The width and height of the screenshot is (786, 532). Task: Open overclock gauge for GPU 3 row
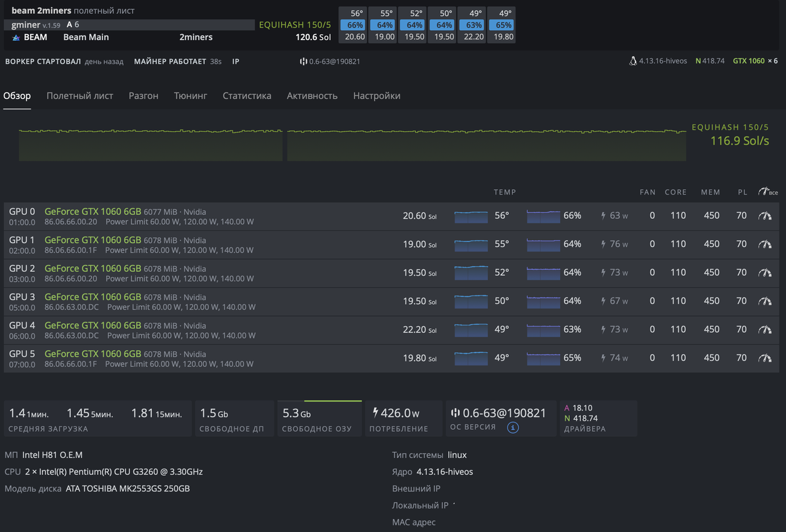click(765, 301)
